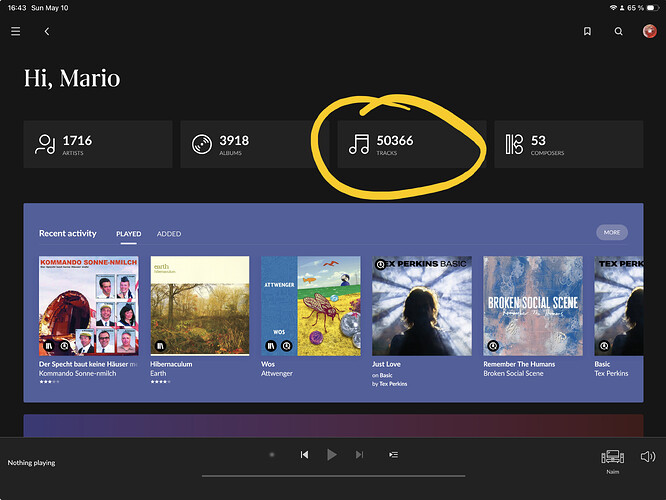Click the Wi-Fi status icon
Image resolution: width=666 pixels, height=500 pixels.
[613, 8]
